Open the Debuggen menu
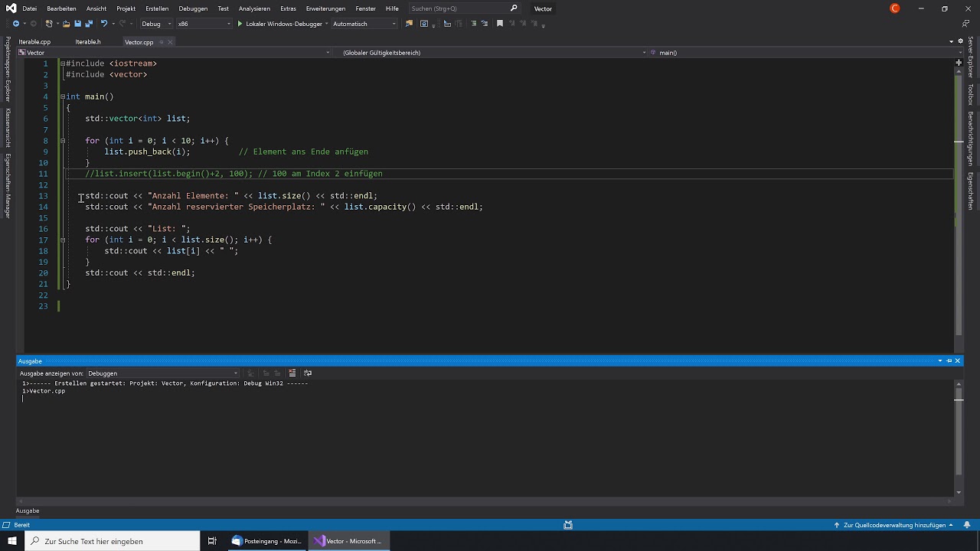 coord(193,8)
